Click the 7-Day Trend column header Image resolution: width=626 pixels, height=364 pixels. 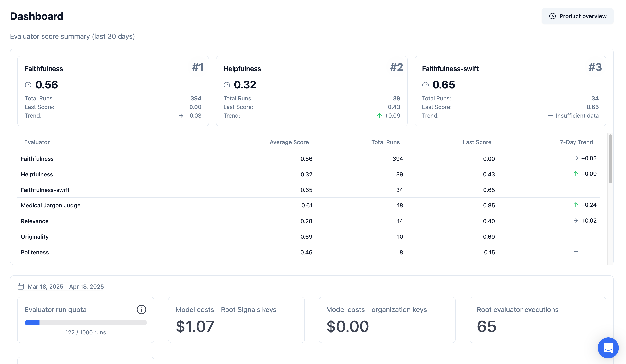tap(576, 142)
